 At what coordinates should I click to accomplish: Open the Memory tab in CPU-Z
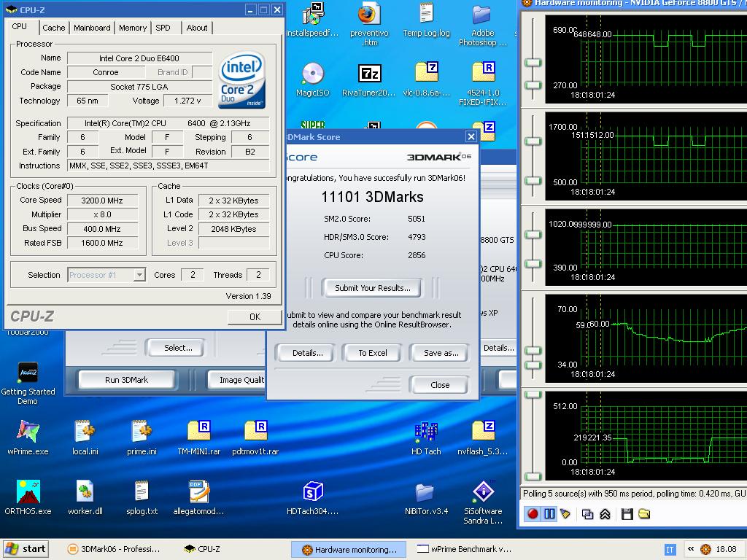pyautogui.click(x=133, y=28)
